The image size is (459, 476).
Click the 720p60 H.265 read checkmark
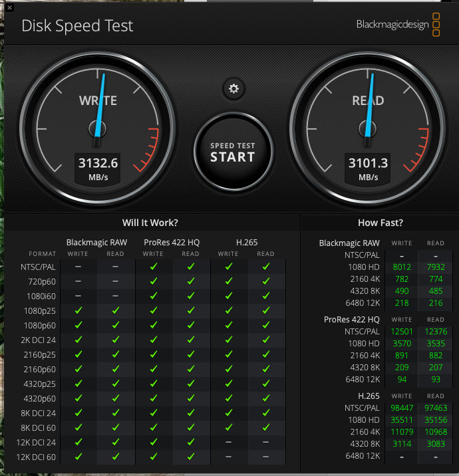click(x=266, y=281)
